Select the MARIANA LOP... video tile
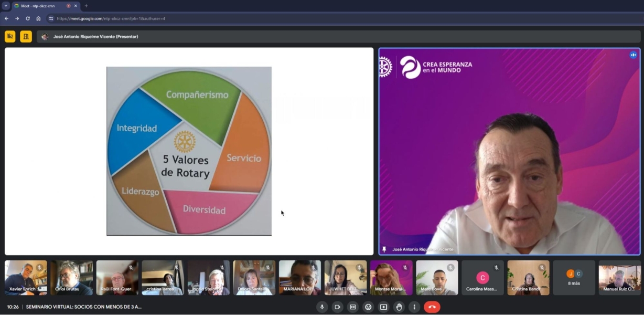The image size is (644, 315). pos(299,278)
